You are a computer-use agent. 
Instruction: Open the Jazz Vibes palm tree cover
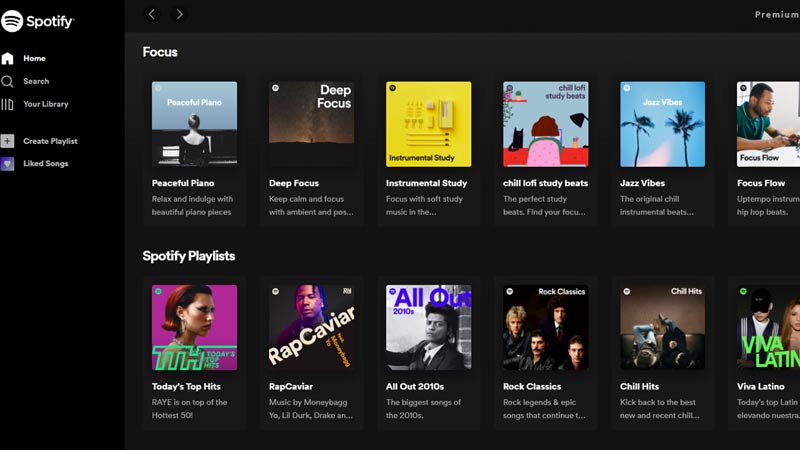662,124
